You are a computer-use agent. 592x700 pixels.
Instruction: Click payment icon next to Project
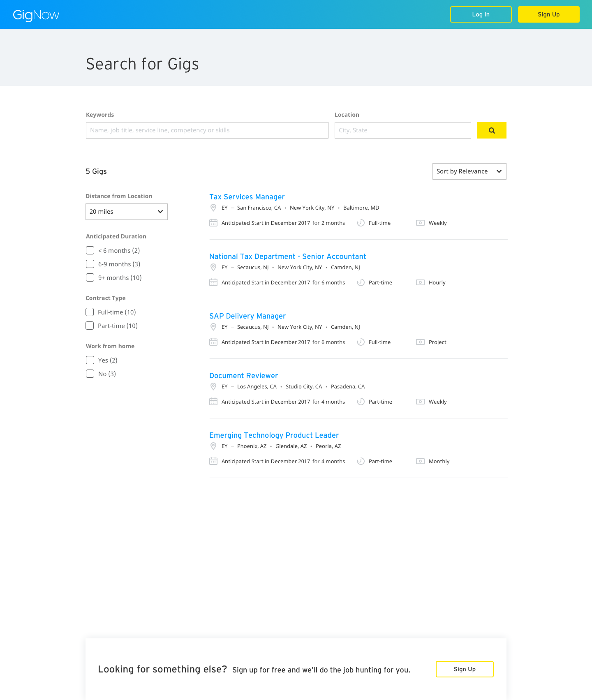pos(420,342)
